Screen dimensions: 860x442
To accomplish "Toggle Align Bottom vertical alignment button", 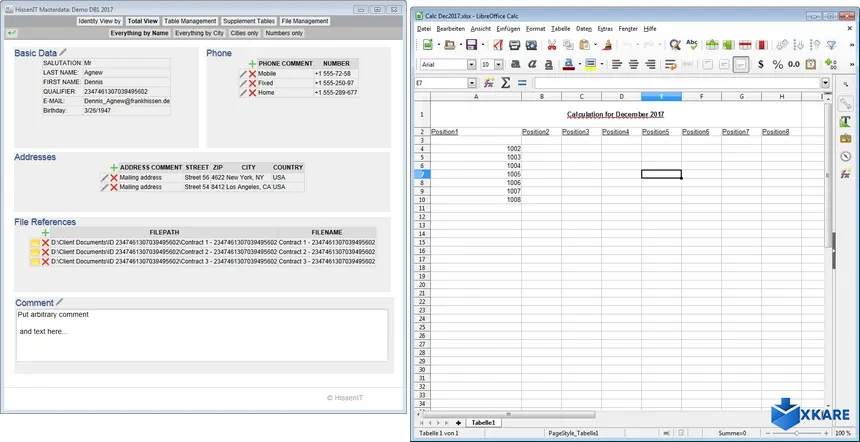I will point(741,64).
